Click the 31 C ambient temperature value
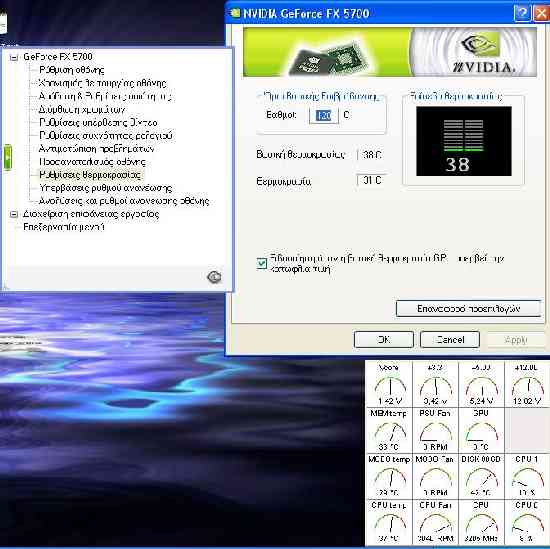This screenshot has height=549, width=550. [x=371, y=180]
